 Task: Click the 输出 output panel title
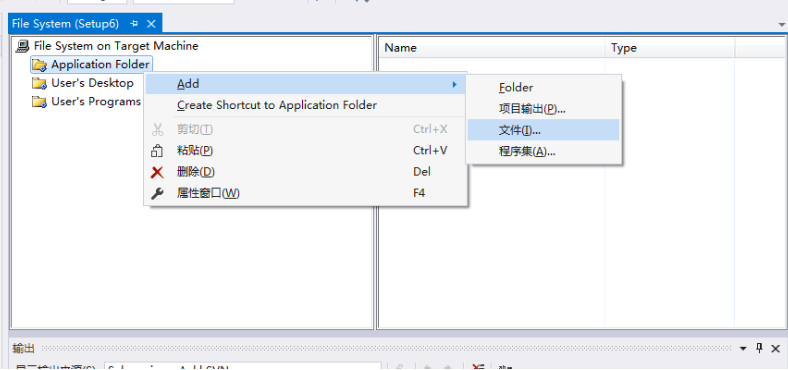pos(24,348)
